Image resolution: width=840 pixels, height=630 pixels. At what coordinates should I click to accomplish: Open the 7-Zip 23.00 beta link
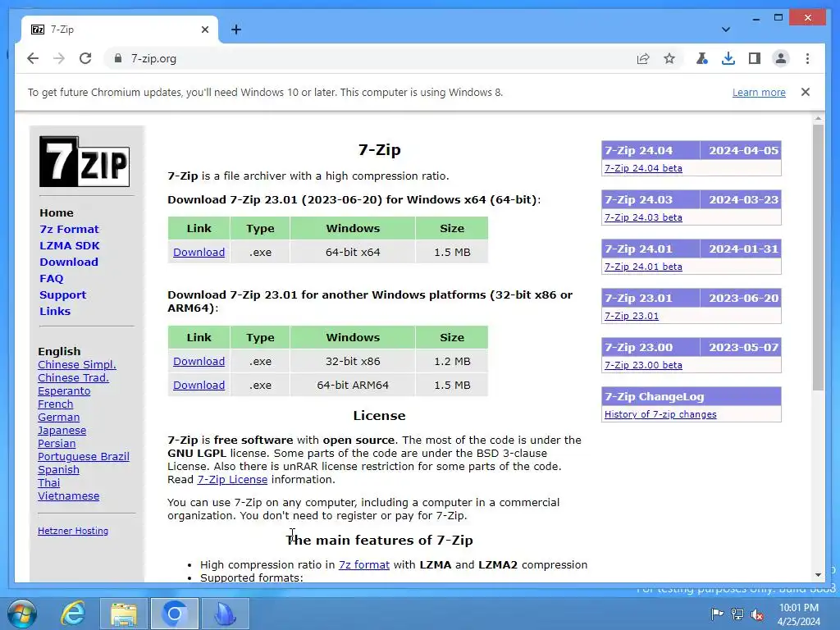tap(643, 365)
